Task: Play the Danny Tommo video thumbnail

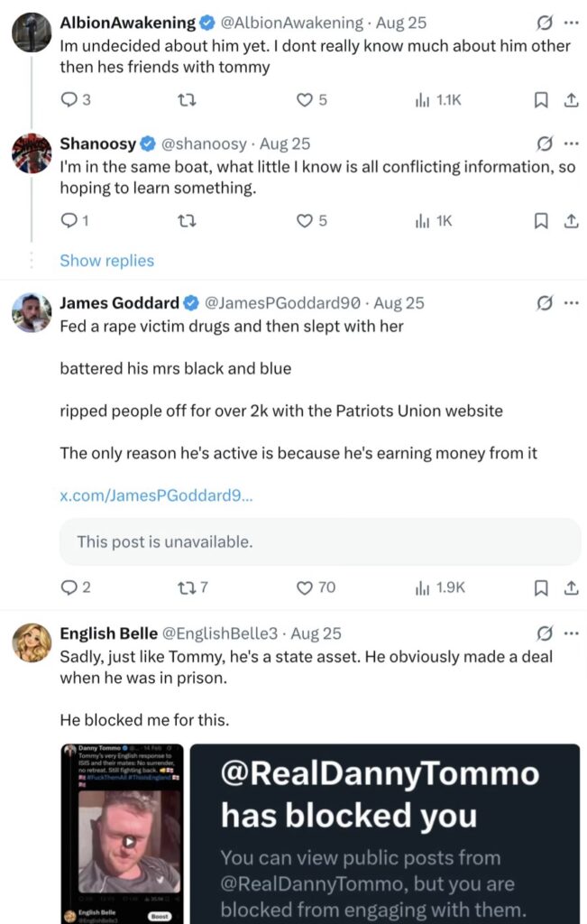Action: 129,842
